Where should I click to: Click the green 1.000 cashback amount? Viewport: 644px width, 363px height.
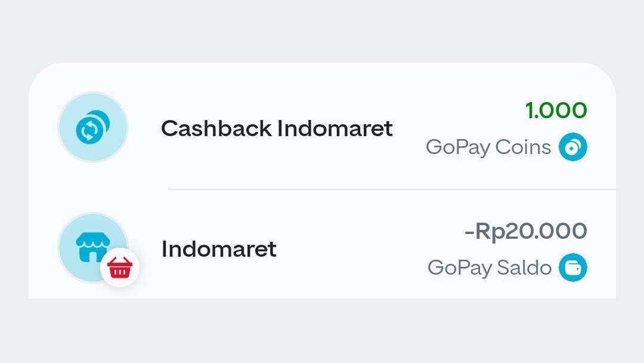[556, 110]
